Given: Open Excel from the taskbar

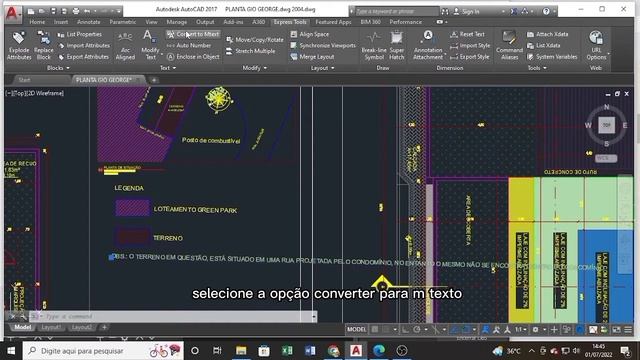Looking at the screenshot, I should point(287,351).
